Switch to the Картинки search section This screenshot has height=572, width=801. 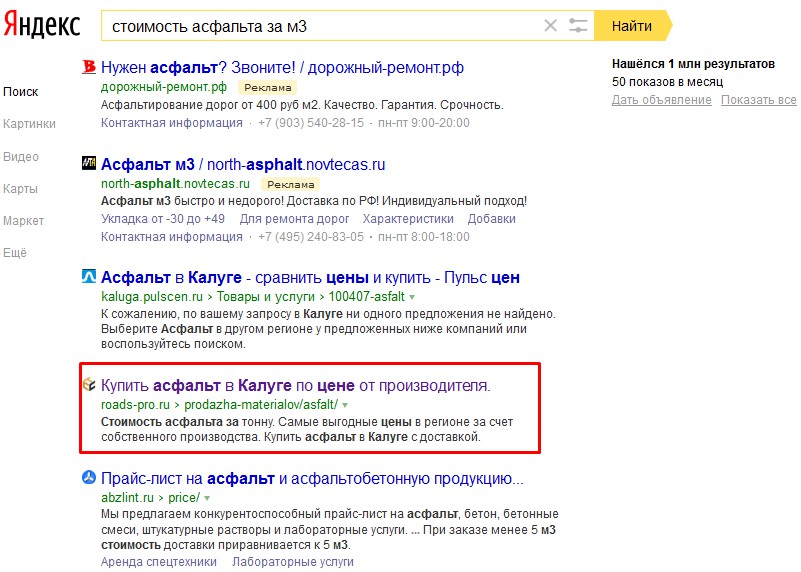coord(29,124)
